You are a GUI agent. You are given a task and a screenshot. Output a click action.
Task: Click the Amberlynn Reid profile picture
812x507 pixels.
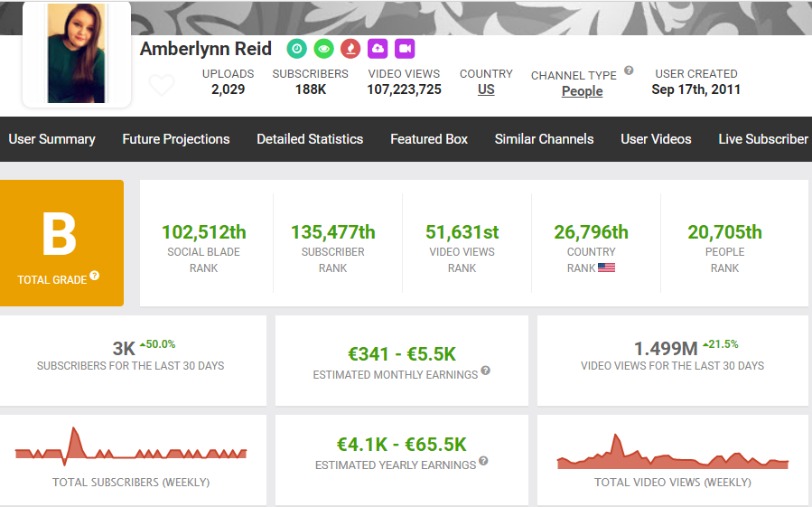[77, 53]
